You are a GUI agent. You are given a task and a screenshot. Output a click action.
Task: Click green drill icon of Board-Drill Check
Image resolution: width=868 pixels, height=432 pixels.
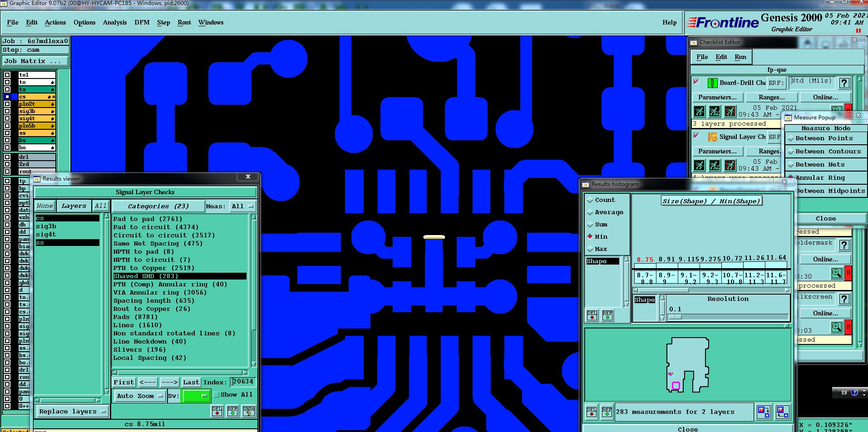[712, 83]
